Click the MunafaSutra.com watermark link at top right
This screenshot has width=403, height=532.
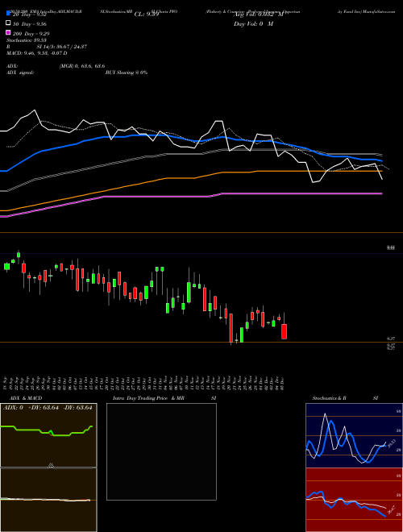[x=379, y=11]
